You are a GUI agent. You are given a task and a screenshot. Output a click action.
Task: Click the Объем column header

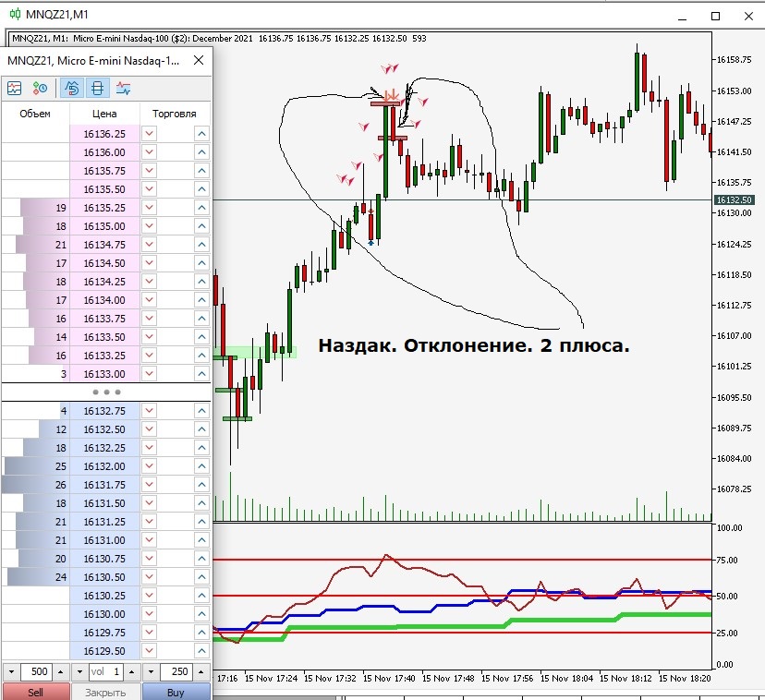pos(35,114)
